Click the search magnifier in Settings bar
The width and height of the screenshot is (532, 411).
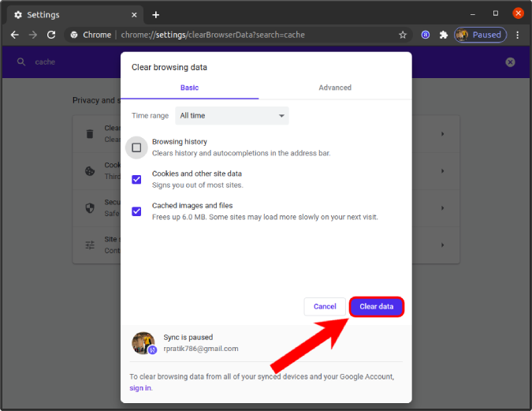[21, 62]
